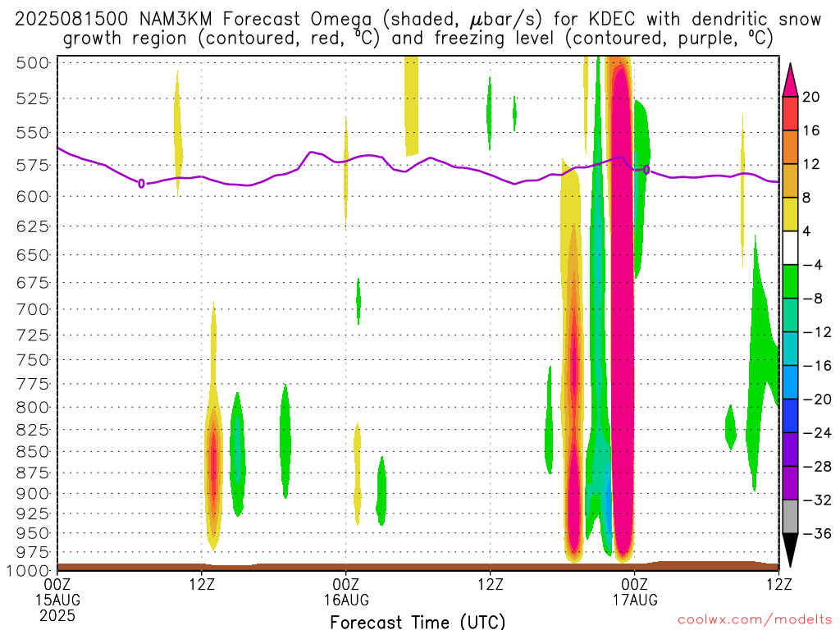Click the gray legend swatch between -32 and -36
Screen dimensions: 840x630
790,517
